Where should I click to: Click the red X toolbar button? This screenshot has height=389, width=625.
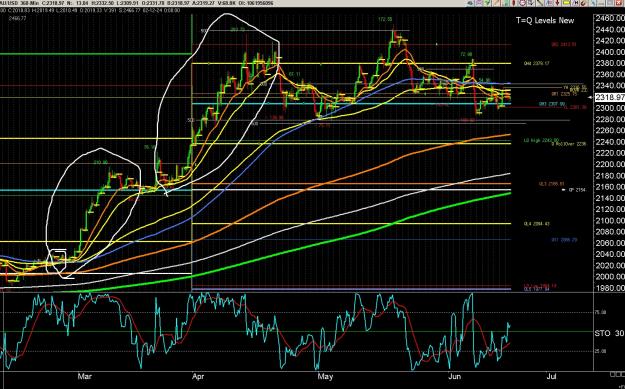pyautogui.click(x=619, y=3)
